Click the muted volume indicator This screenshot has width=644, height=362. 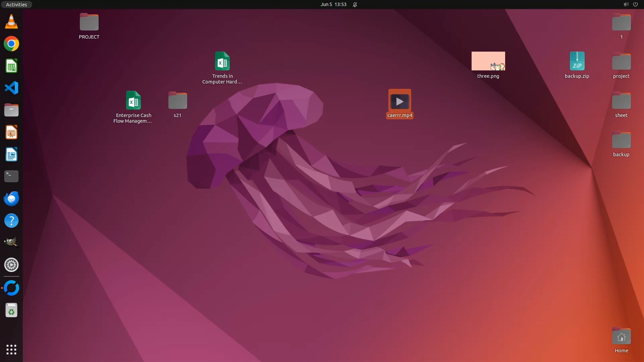(x=626, y=4)
